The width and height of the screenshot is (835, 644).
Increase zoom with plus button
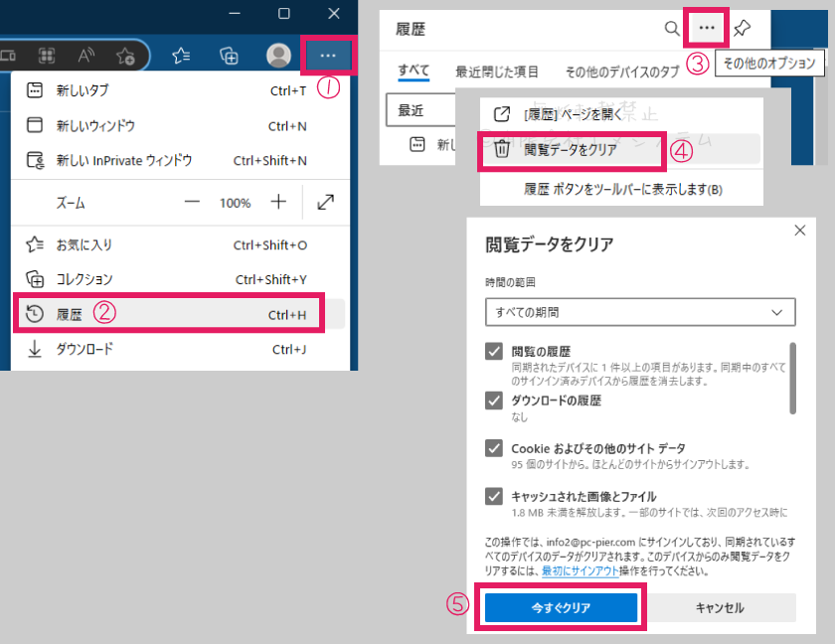point(278,203)
